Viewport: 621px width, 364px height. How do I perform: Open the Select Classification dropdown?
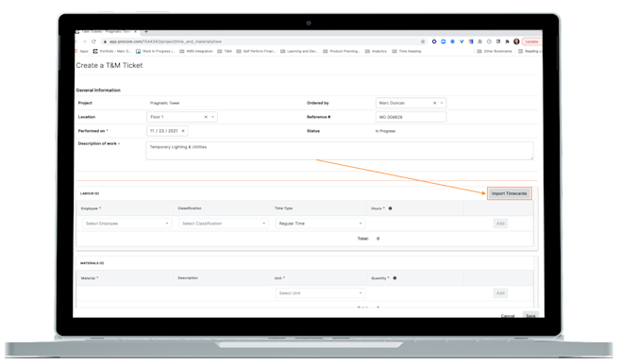(x=224, y=223)
